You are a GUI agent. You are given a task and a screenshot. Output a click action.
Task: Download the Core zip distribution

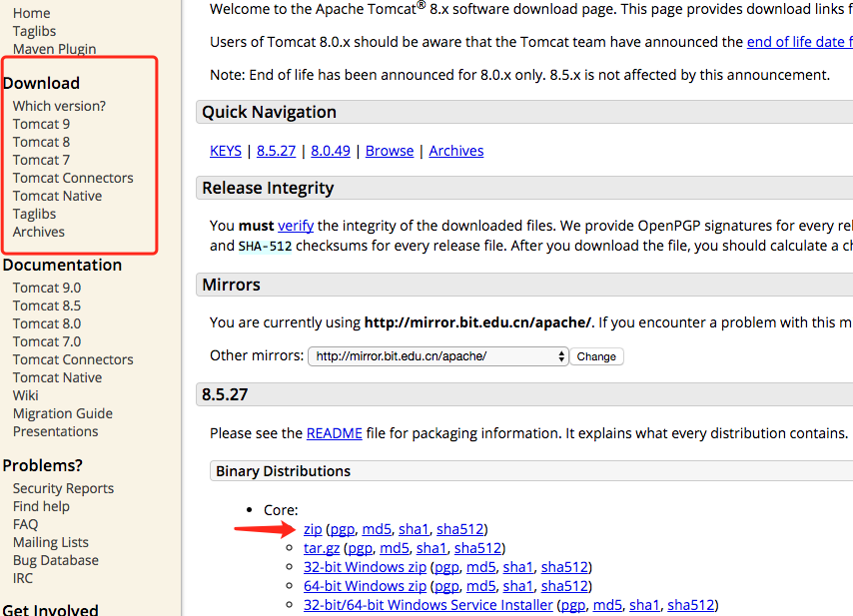[x=313, y=529]
